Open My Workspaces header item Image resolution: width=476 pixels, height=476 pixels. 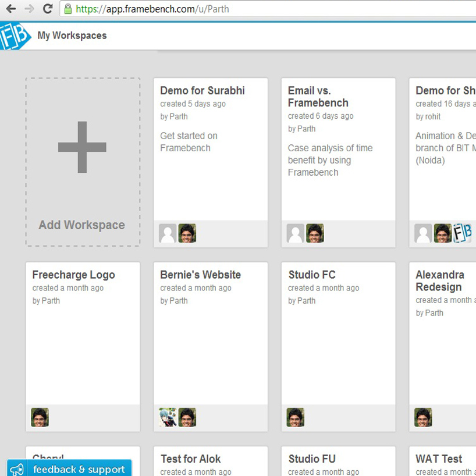pos(72,35)
